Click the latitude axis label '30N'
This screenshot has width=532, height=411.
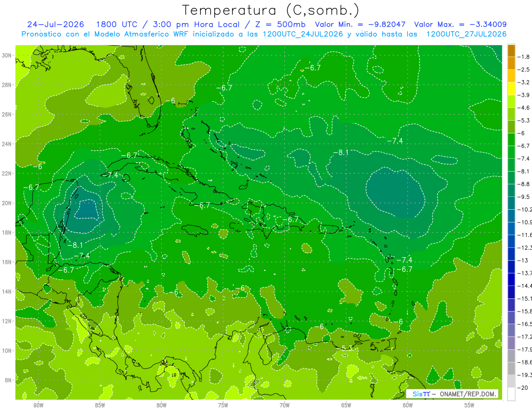(x=7, y=55)
